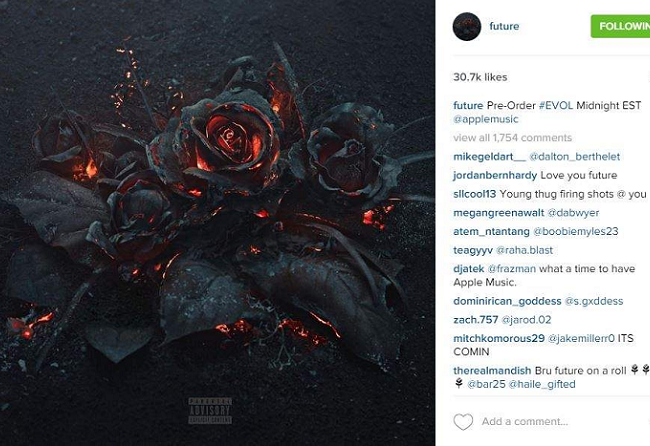This screenshot has width=650, height=446.
Task: Click the #EVOL hashtag in caption
Action: (556, 105)
